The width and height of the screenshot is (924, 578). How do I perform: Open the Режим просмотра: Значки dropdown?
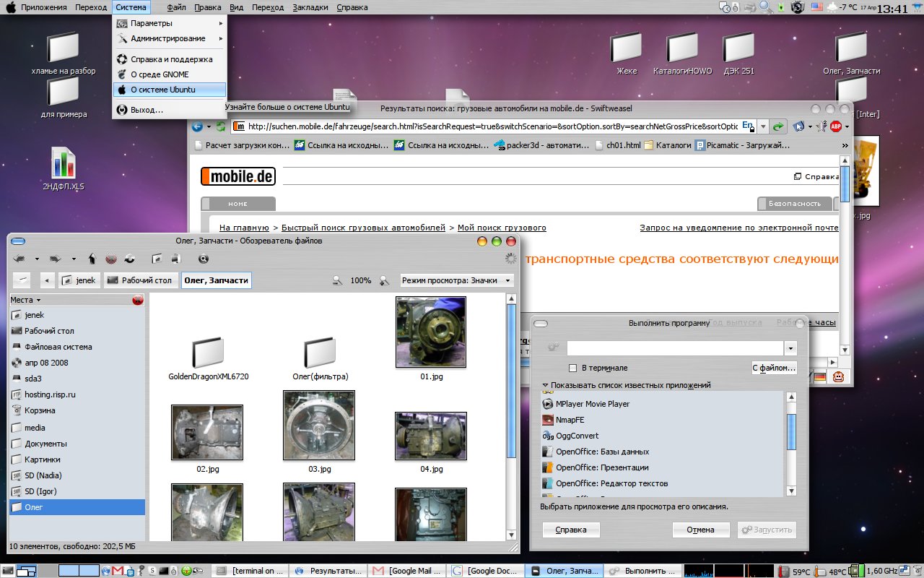click(457, 280)
